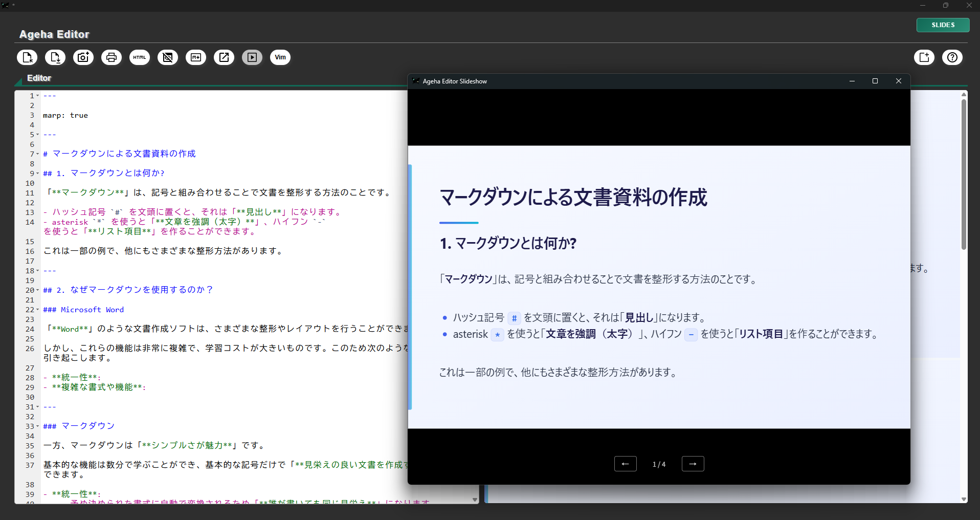This screenshot has height=520, width=980.
Task: Click editor line starting '一方、マークダウンは'
Action: tap(154, 446)
